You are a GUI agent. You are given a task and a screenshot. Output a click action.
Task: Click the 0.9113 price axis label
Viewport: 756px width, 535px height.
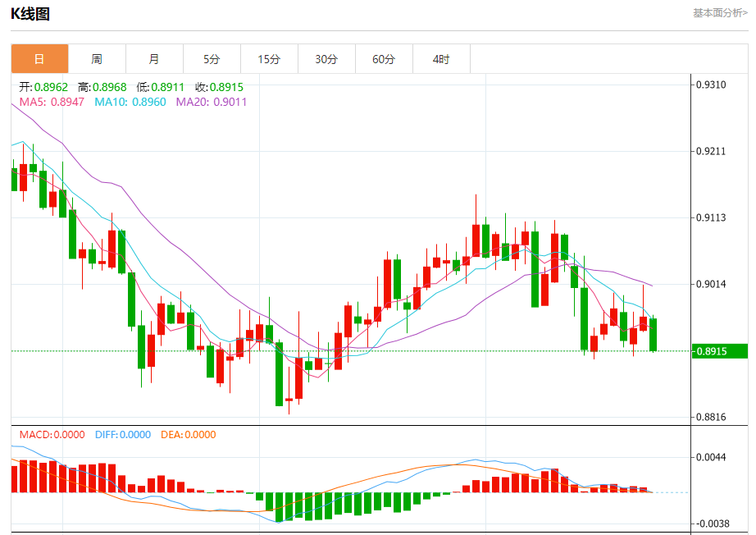tap(711, 217)
